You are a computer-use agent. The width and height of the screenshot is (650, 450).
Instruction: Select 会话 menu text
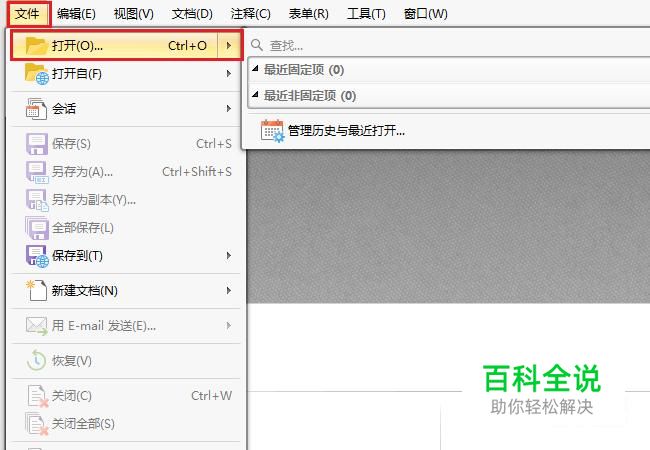coord(64,109)
